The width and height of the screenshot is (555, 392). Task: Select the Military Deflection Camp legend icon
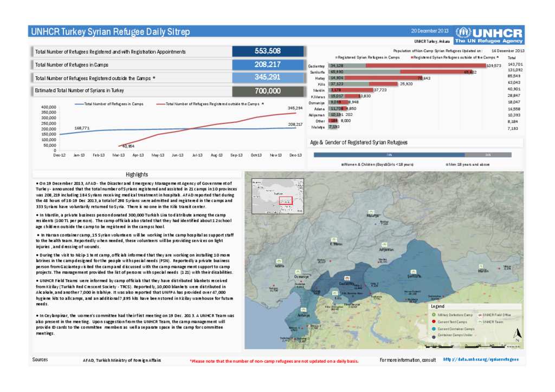(434, 315)
